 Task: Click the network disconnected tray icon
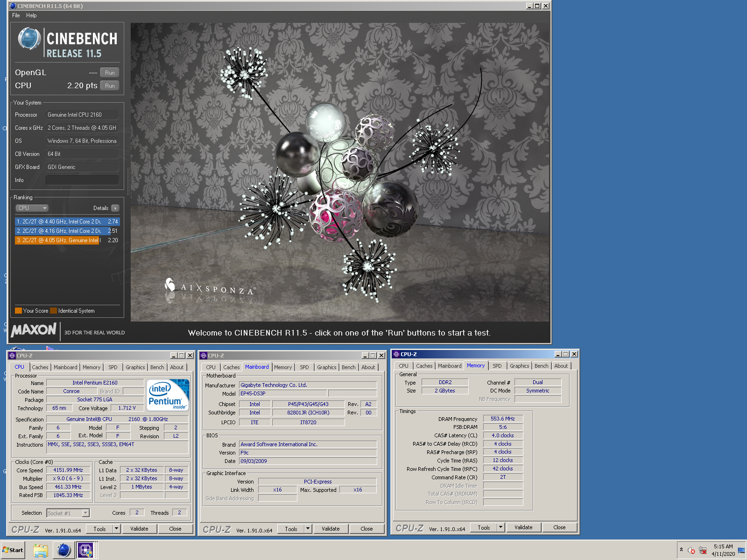coord(703,551)
